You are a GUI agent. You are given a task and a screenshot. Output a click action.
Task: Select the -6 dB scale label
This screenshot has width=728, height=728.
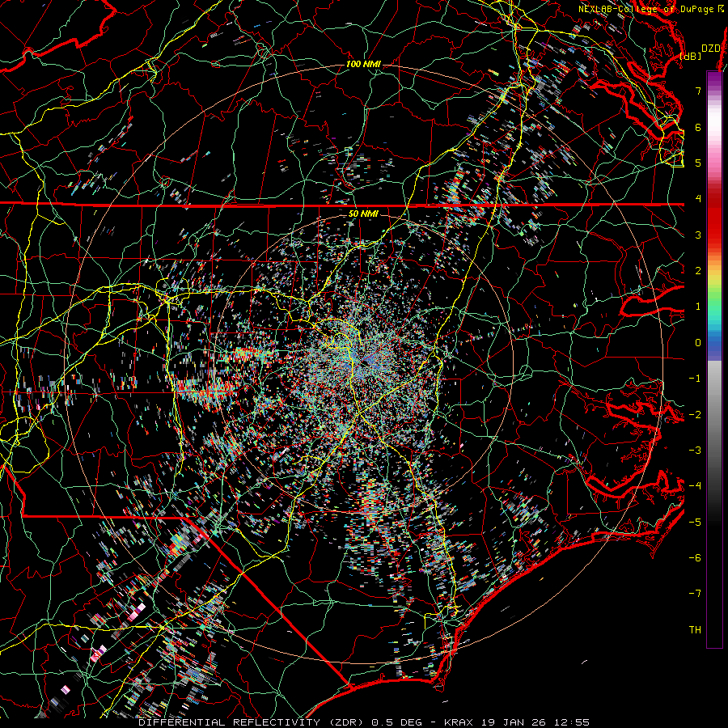point(695,558)
